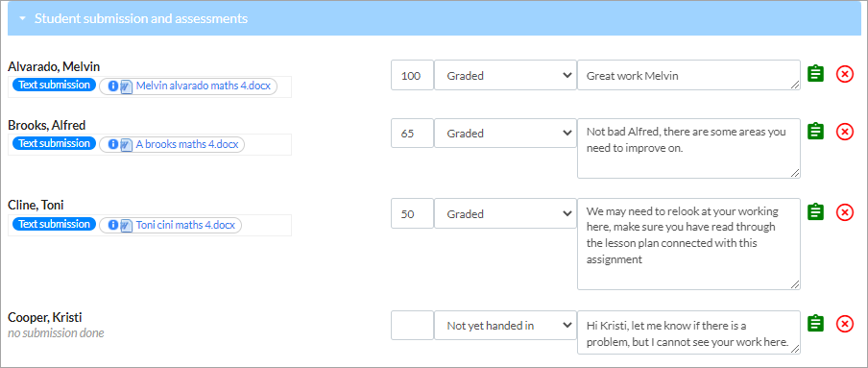Viewport: 868px width, 368px height.
Task: Open status dropdown for Cline, Toni
Action: coord(505,213)
